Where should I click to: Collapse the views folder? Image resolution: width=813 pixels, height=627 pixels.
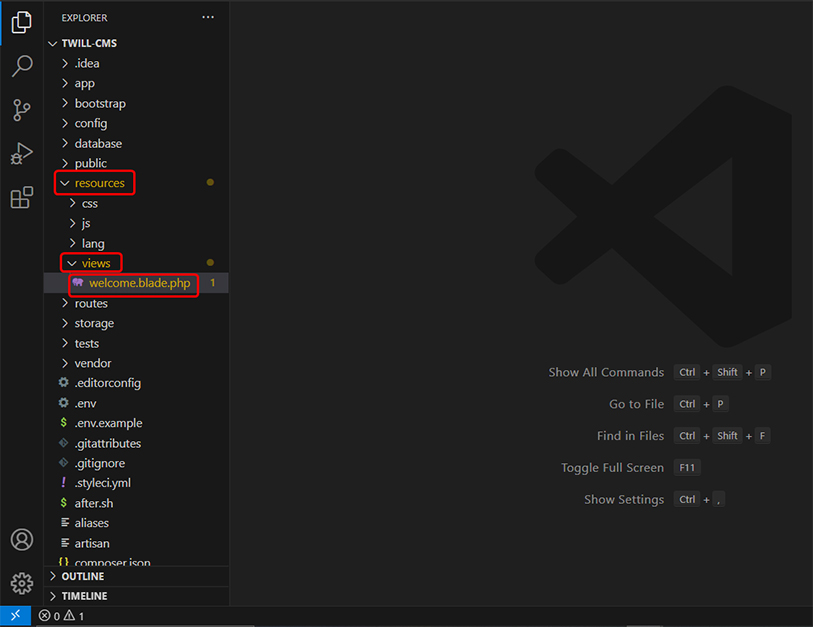point(72,263)
